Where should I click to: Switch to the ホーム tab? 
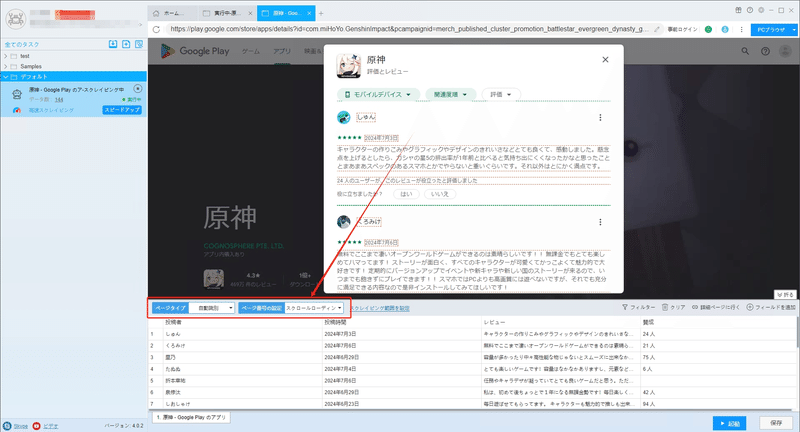(x=173, y=13)
